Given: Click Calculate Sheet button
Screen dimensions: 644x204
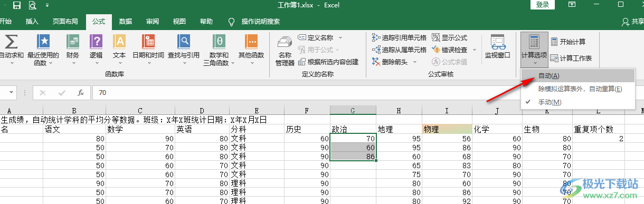Looking at the screenshot, I should point(571,58).
